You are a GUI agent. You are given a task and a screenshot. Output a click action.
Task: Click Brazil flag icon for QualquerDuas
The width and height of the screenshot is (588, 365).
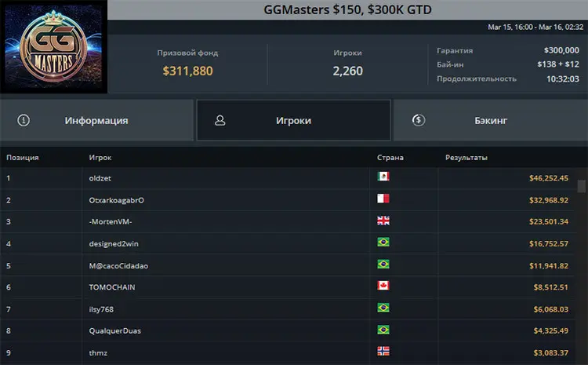383,330
